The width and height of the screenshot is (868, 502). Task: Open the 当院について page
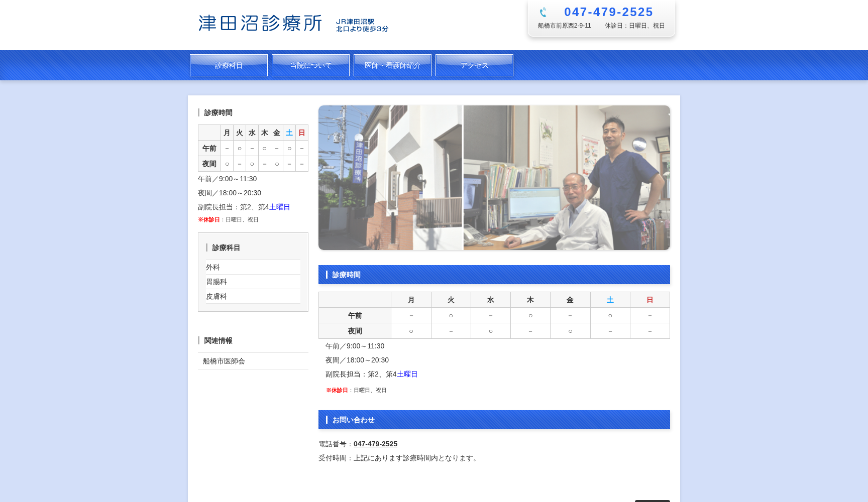tap(310, 65)
